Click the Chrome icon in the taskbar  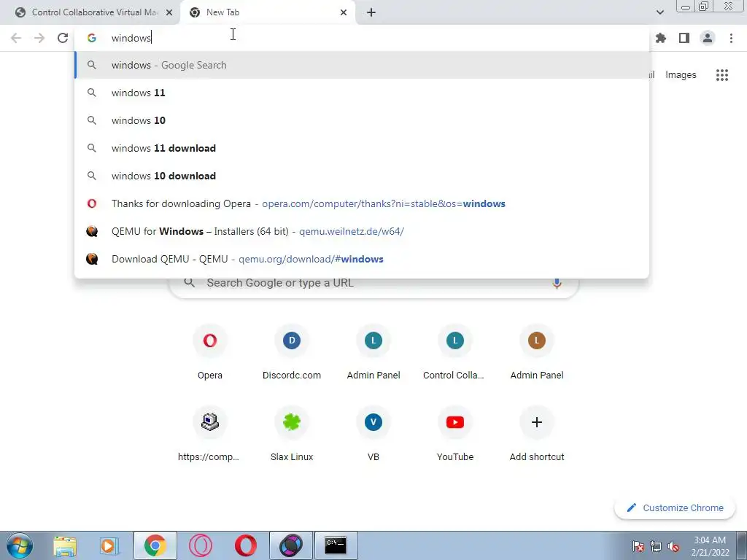[155, 545]
